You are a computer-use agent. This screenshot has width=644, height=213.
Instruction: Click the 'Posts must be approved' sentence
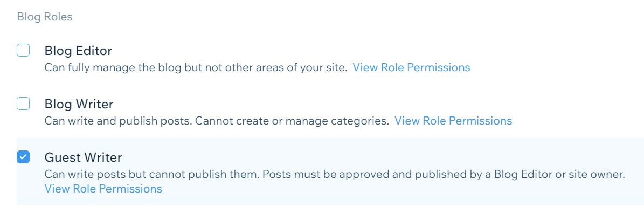click(444, 174)
